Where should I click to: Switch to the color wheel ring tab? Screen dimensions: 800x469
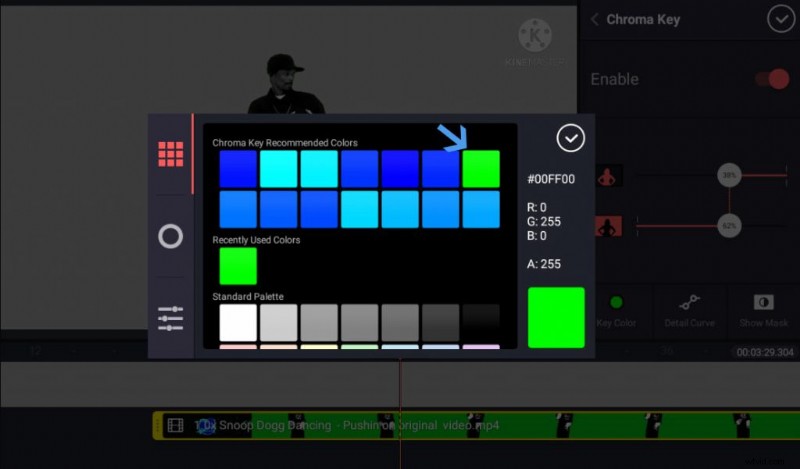tap(171, 236)
